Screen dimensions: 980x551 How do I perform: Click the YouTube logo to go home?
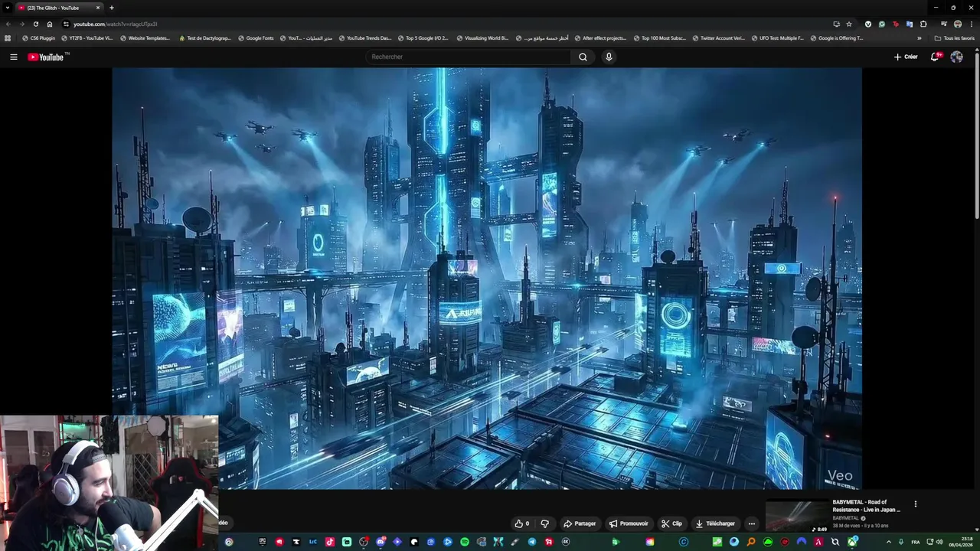[46, 57]
